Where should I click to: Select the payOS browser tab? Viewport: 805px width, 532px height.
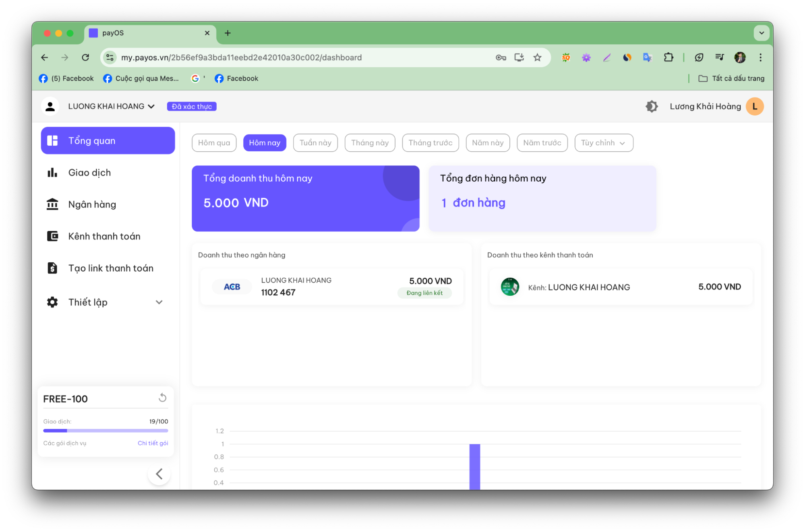pos(150,33)
